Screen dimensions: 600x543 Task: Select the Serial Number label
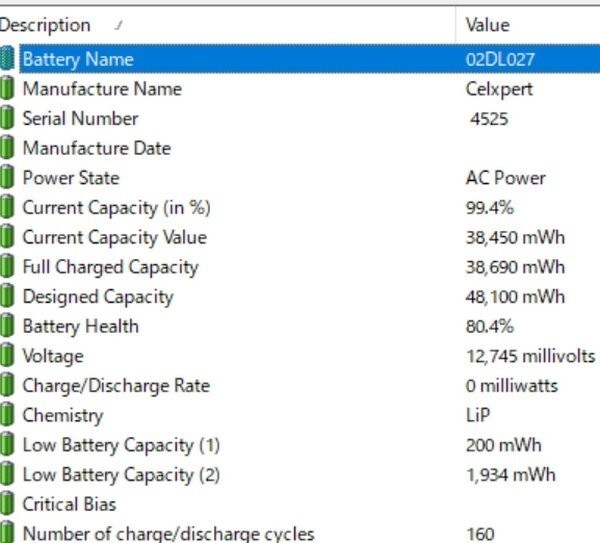pyautogui.click(x=80, y=118)
